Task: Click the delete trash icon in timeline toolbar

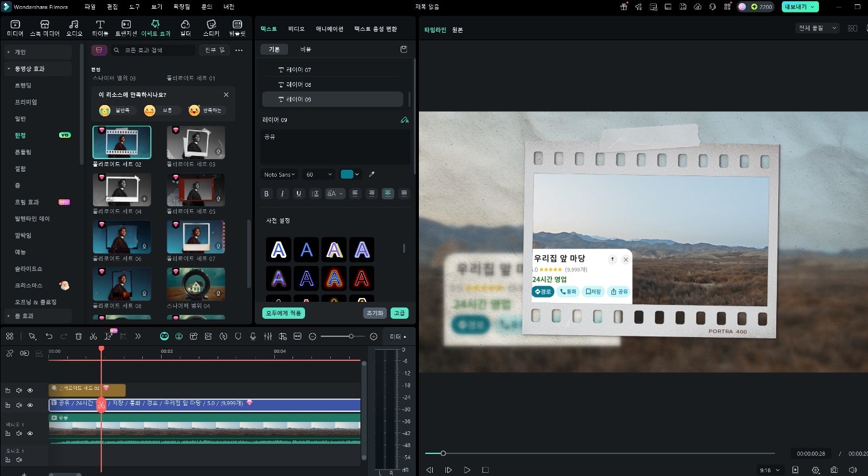Action: 79,336
